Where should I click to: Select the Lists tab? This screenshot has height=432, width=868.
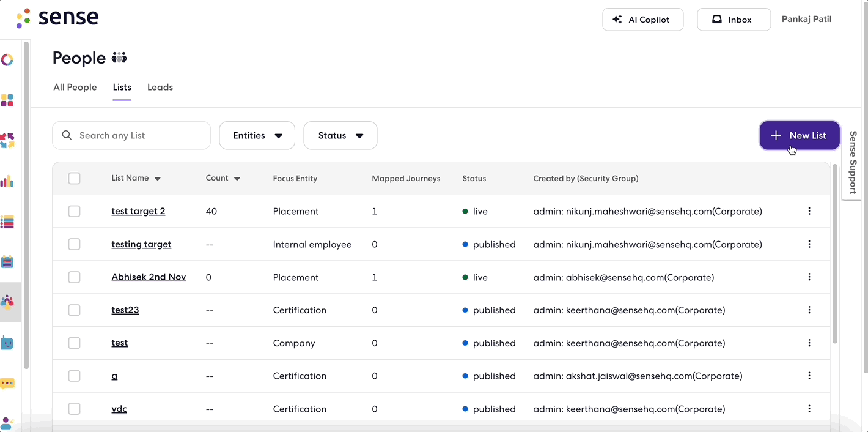122,87
